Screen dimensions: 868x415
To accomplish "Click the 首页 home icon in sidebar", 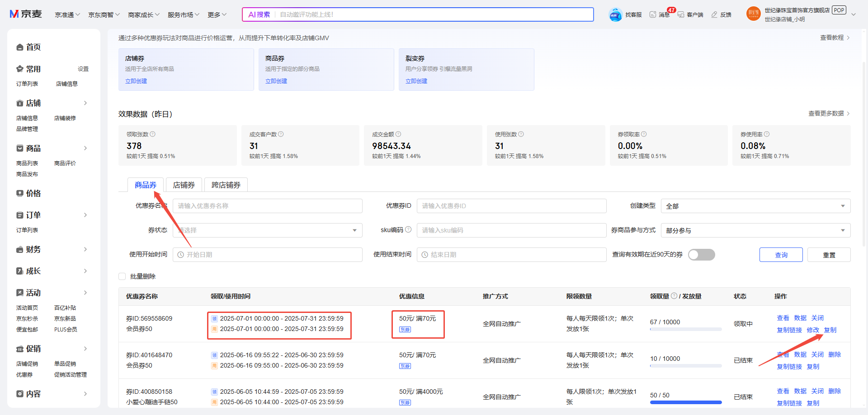I will point(20,47).
